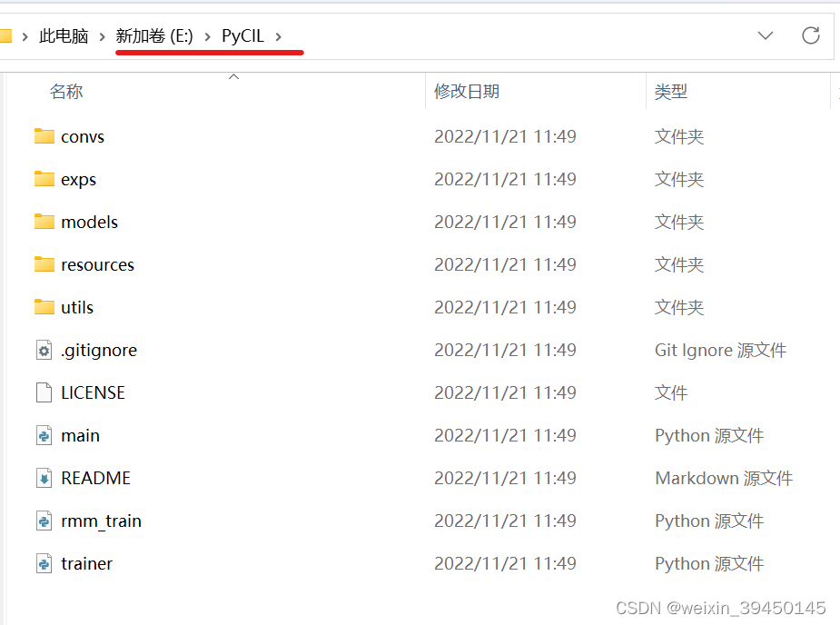The width and height of the screenshot is (840, 625).
Task: Select the trainer Python file icon
Action: click(44, 563)
